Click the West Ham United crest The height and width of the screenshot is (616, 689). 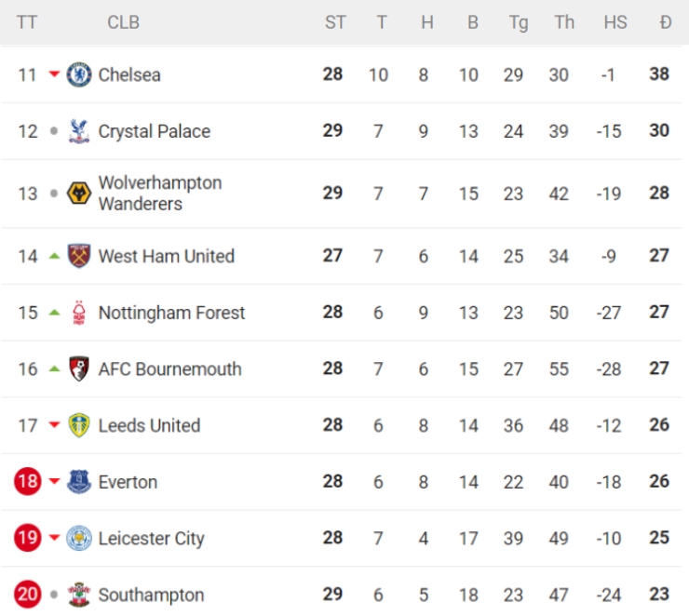tap(79, 256)
